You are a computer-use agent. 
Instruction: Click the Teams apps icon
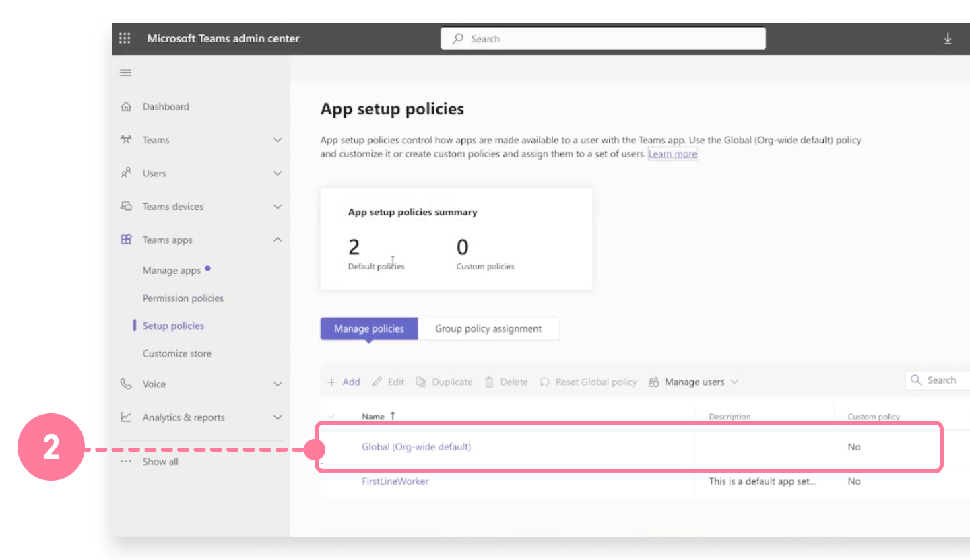[x=126, y=239]
